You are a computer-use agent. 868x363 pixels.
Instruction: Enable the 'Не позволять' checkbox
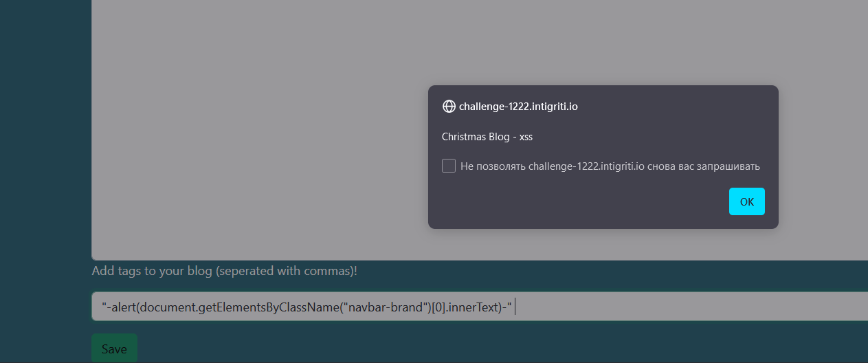point(449,166)
